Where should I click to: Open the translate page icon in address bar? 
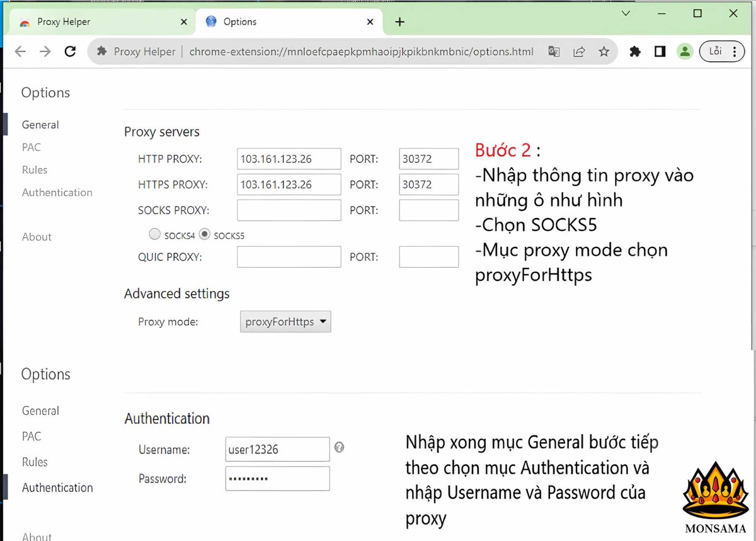click(x=554, y=52)
